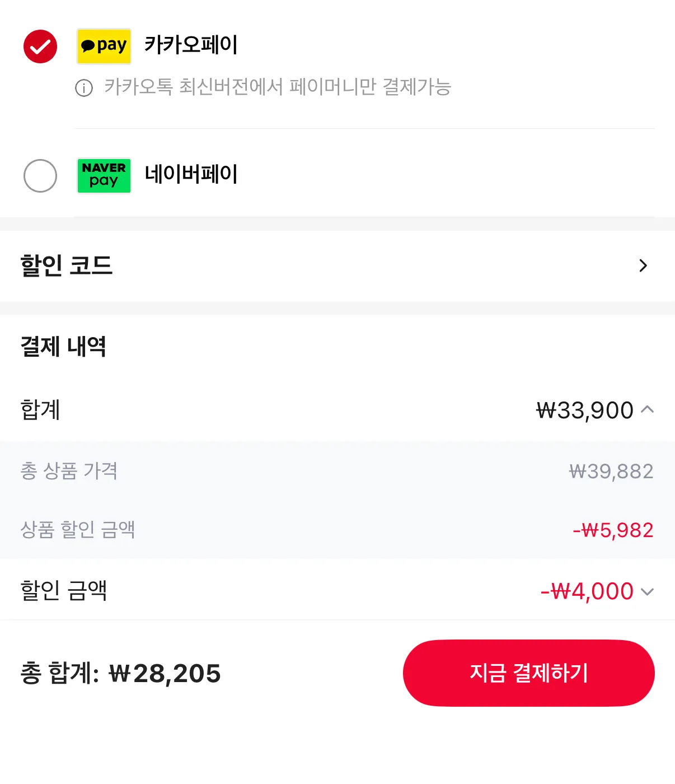Image resolution: width=675 pixels, height=784 pixels.
Task: Tap the 합계 row label
Action: click(40, 410)
